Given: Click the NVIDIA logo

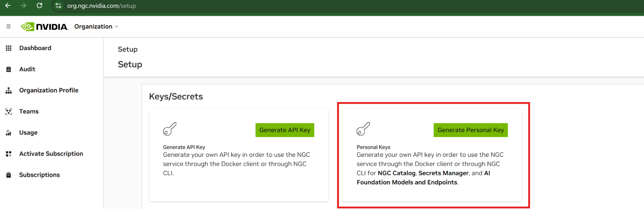Looking at the screenshot, I should 45,26.
